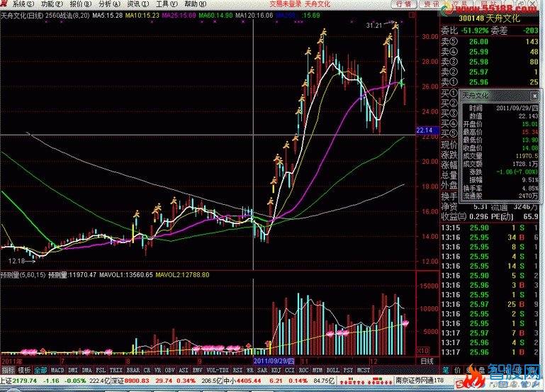
Task: Switch to the ASI indicator
Action: (184, 371)
